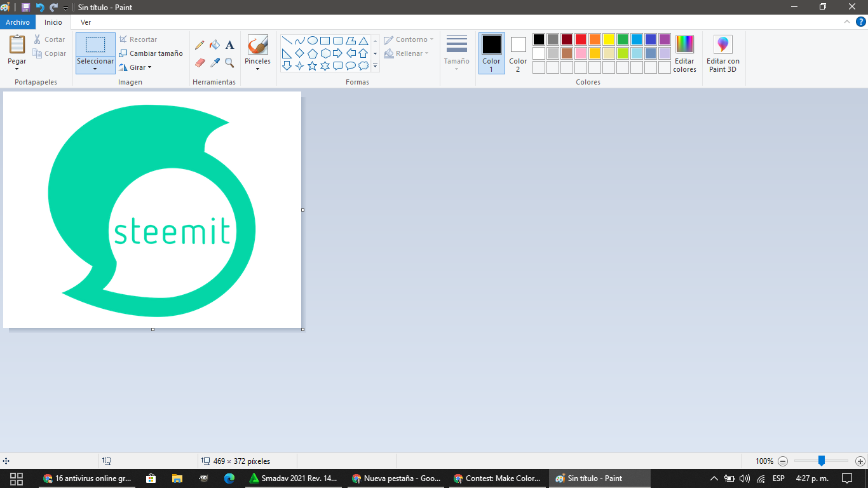The width and height of the screenshot is (868, 488).
Task: Open Microsoft Edge from the taskbar
Action: pyautogui.click(x=229, y=478)
